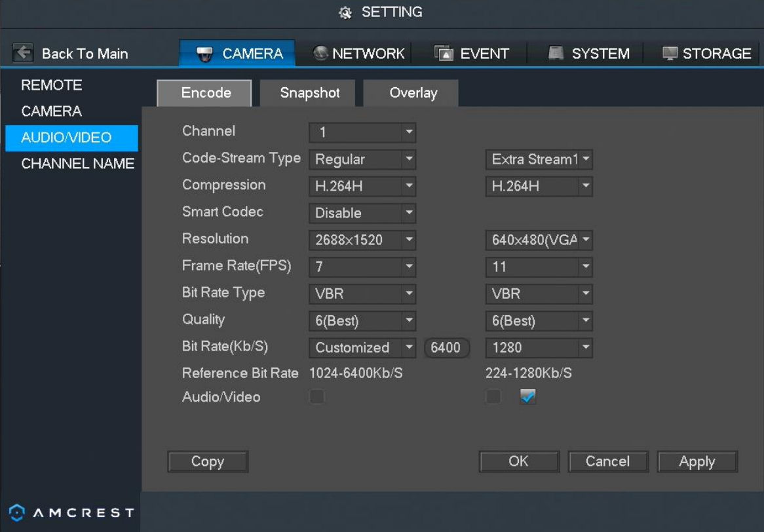Open the Customized bit rate dropdown
Image resolution: width=764 pixels, height=532 pixels.
[x=362, y=348]
